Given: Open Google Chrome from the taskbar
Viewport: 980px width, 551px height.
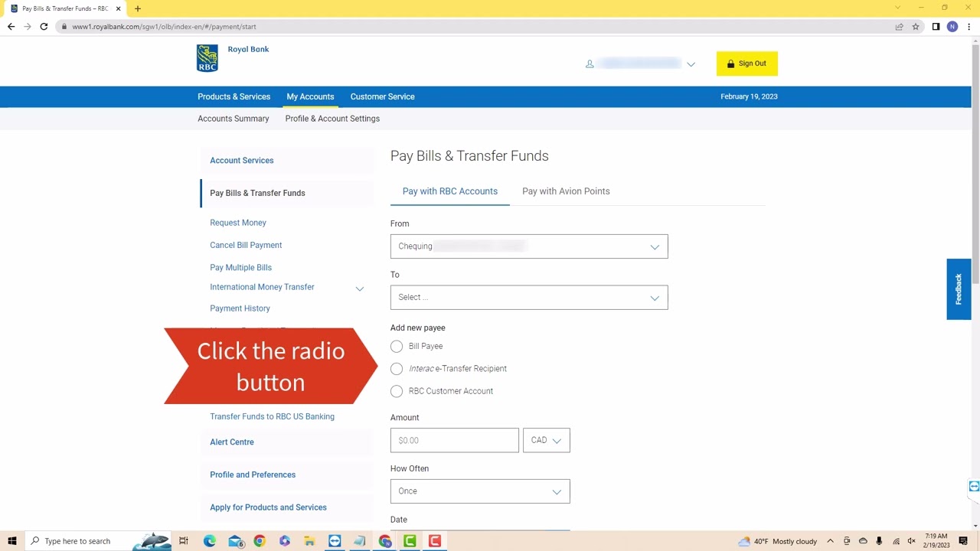Looking at the screenshot, I should (260, 541).
